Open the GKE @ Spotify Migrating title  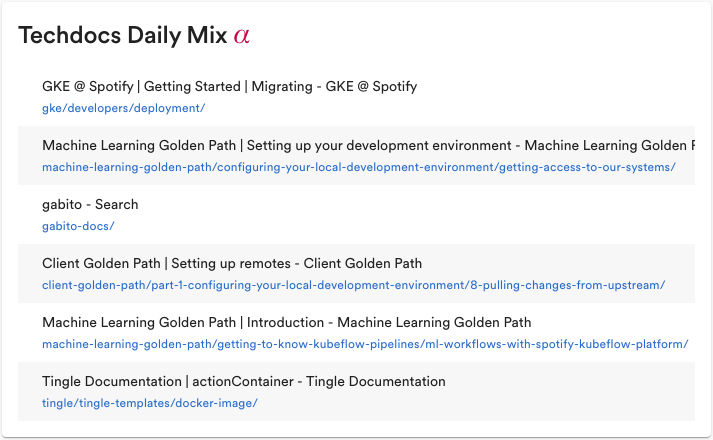pos(229,87)
